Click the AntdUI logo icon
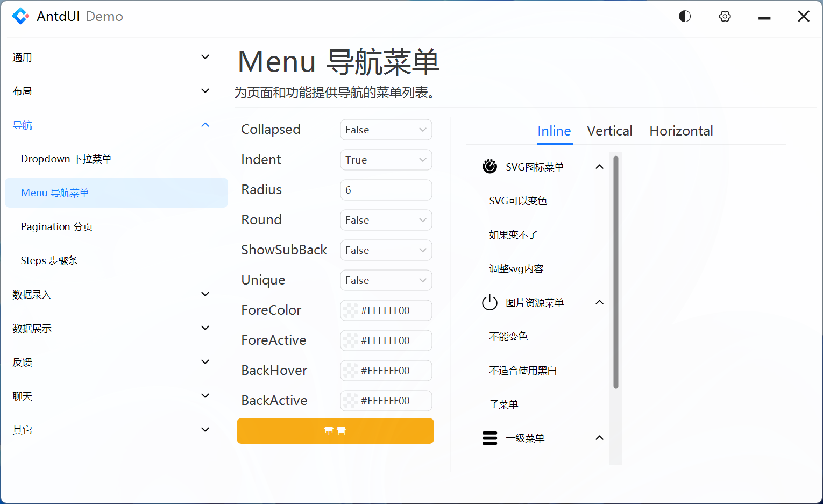The image size is (823, 504). pos(20,16)
